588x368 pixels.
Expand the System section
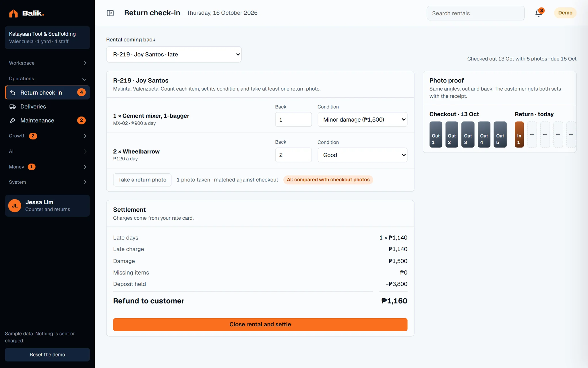47,182
